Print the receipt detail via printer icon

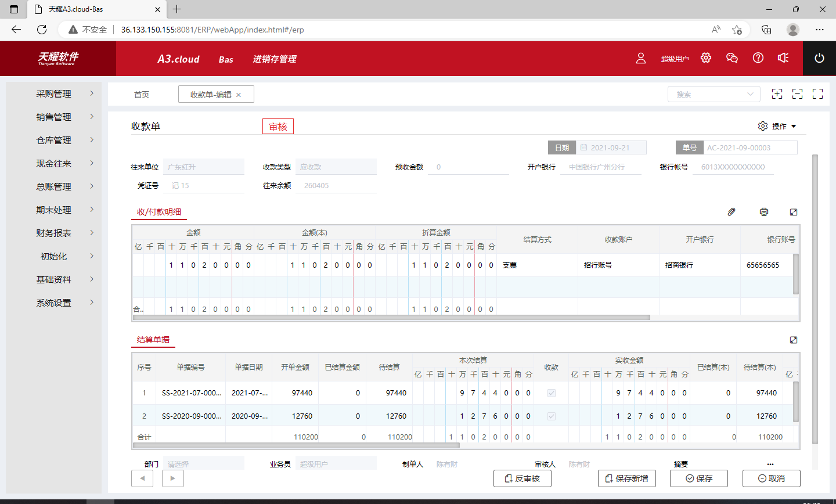[764, 212]
